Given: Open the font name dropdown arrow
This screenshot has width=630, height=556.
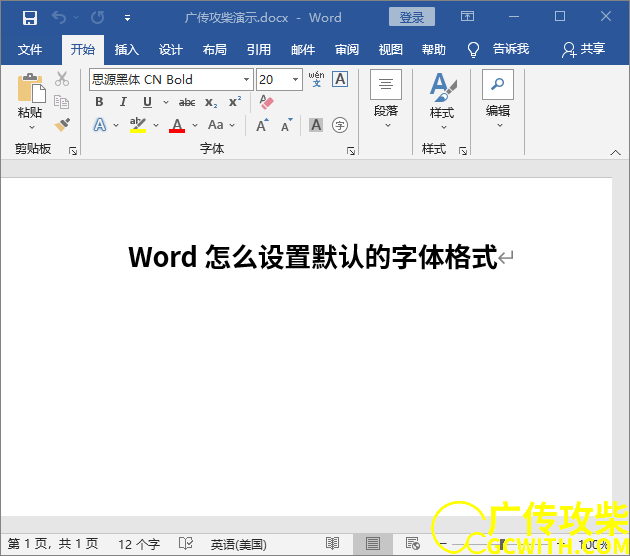Looking at the screenshot, I should click(x=247, y=80).
